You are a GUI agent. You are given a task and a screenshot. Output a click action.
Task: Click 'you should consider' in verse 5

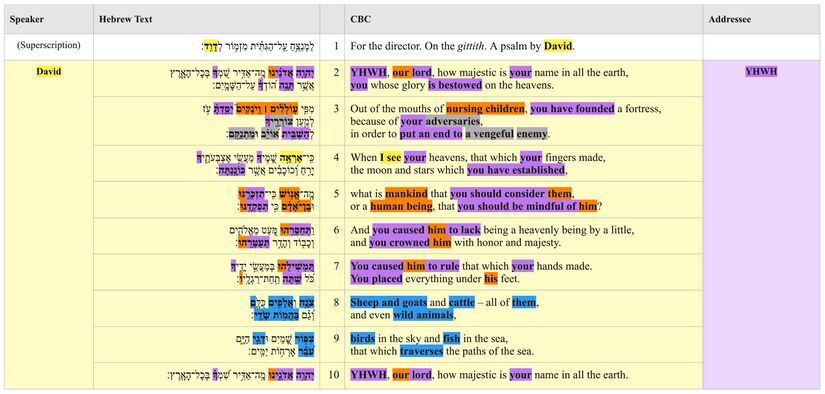point(498,193)
